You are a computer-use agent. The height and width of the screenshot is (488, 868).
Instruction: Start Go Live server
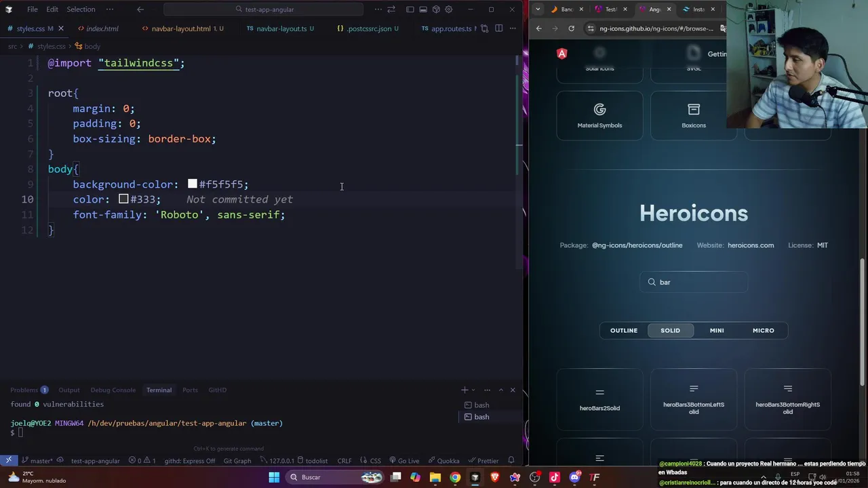(404, 461)
